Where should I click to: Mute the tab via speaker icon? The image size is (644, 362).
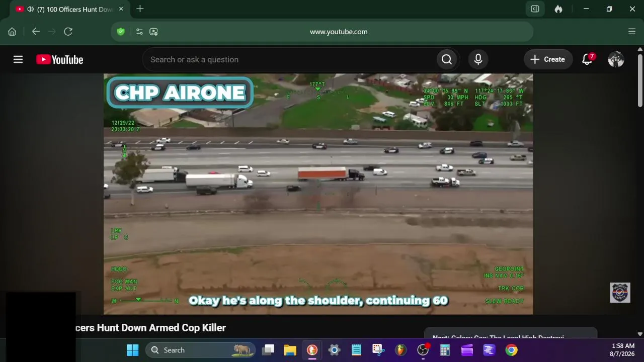tap(31, 9)
